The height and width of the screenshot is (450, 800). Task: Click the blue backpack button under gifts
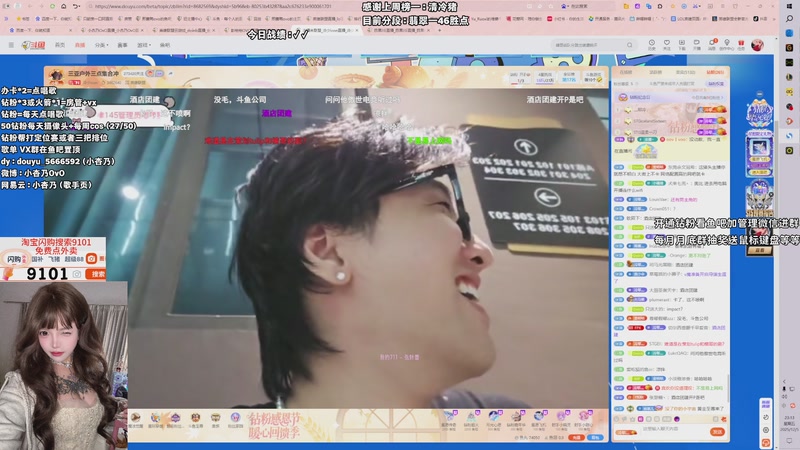coord(594,437)
